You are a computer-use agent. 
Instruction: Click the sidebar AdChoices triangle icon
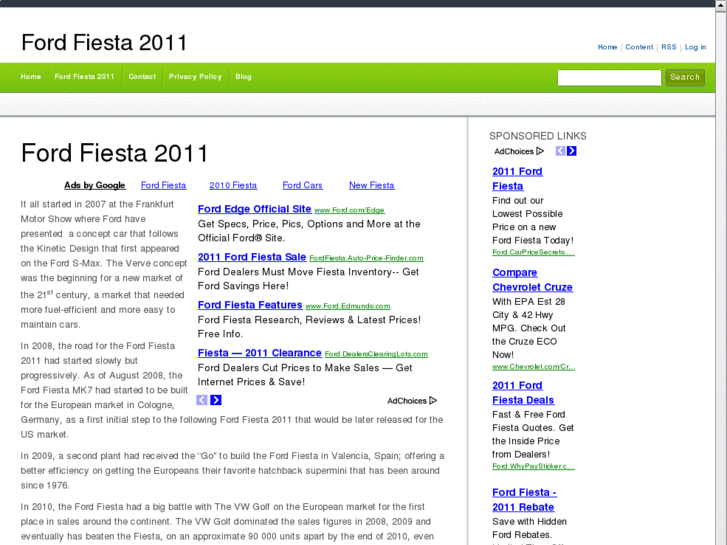tap(540, 151)
